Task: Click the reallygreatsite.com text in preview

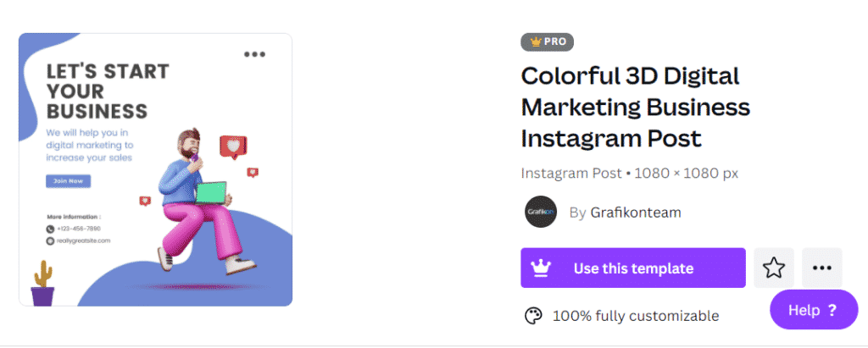Action: tap(82, 240)
